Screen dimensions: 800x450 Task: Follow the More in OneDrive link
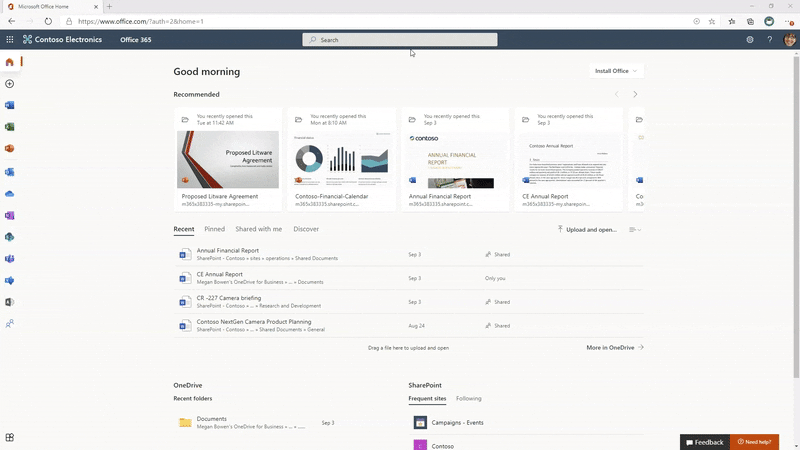pos(615,347)
